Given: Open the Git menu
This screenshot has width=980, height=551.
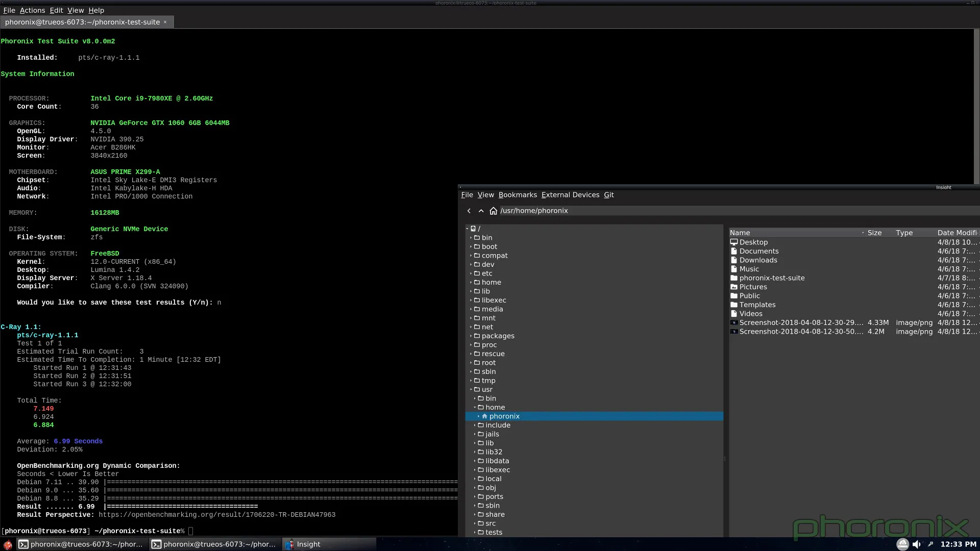Looking at the screenshot, I should point(608,195).
